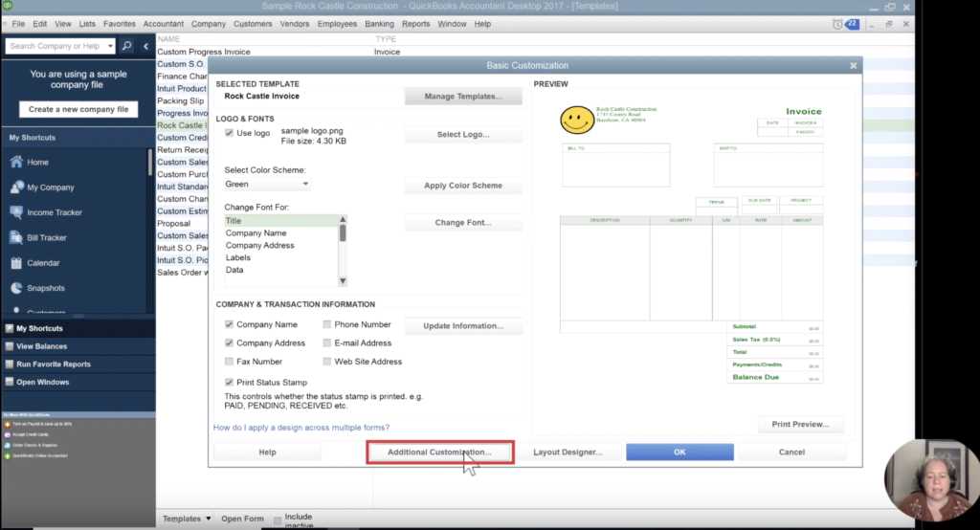Click the smiley face logo in preview
The image size is (980, 530).
click(577, 120)
